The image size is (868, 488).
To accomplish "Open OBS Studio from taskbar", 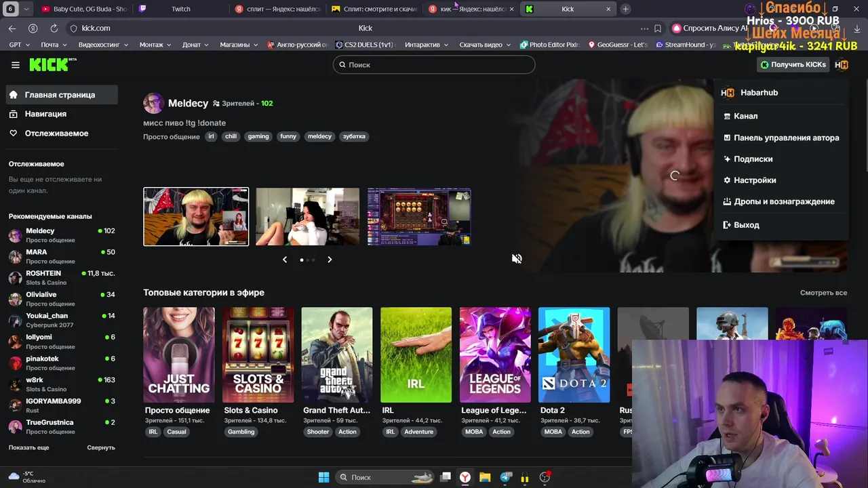I will [545, 477].
